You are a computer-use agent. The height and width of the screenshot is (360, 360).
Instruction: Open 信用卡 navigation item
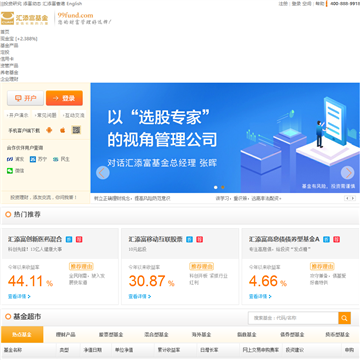(x=7, y=59)
